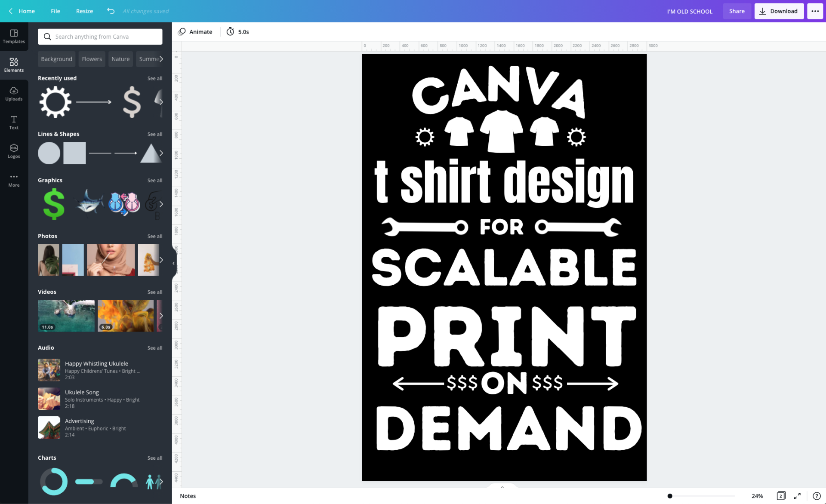Show more Videos chevron

pos(161,316)
